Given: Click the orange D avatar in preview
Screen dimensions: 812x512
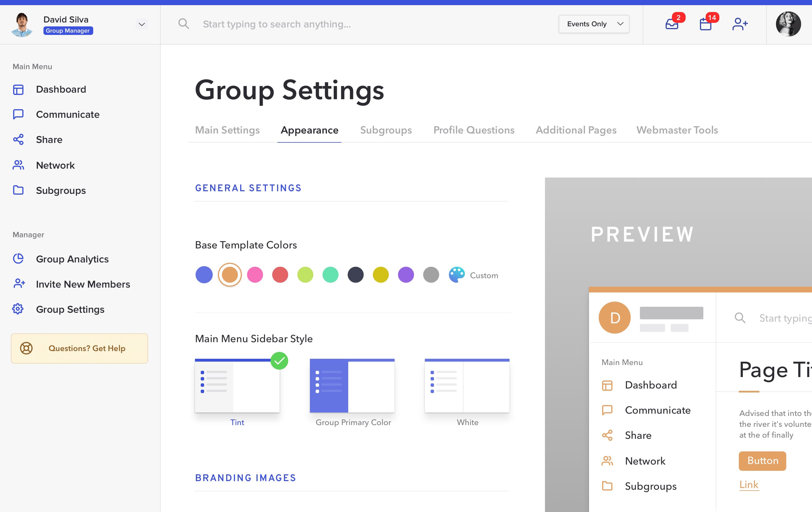Looking at the screenshot, I should pyautogui.click(x=614, y=318).
